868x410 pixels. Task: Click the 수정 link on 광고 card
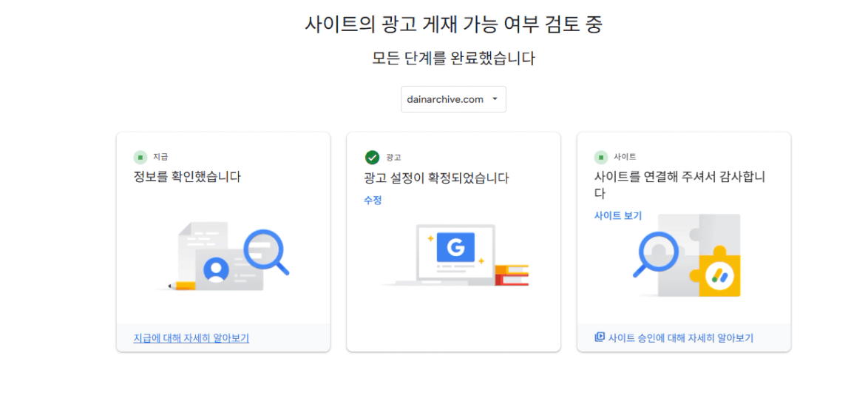(373, 200)
